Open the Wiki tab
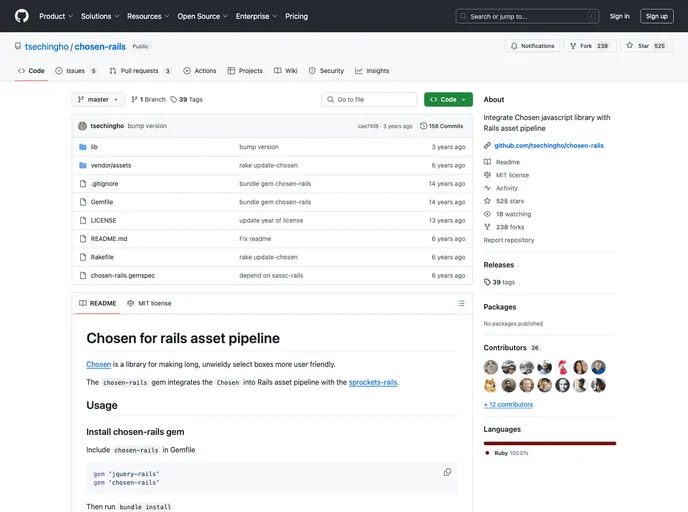 (286, 71)
